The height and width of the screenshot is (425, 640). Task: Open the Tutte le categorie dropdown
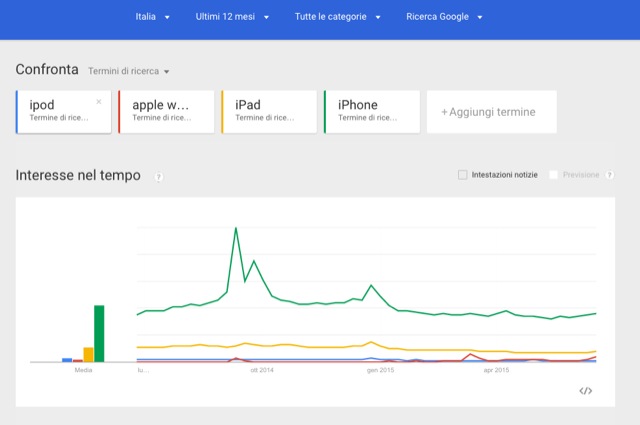click(x=337, y=17)
